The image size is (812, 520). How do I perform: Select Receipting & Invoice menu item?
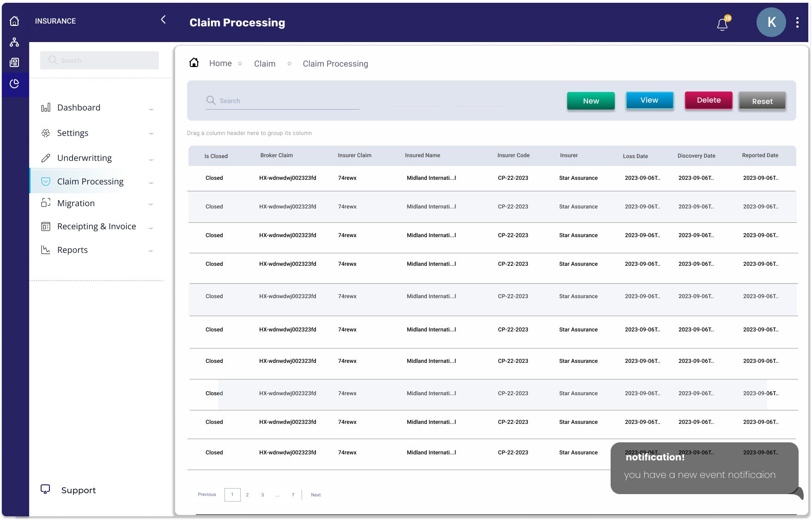97,226
